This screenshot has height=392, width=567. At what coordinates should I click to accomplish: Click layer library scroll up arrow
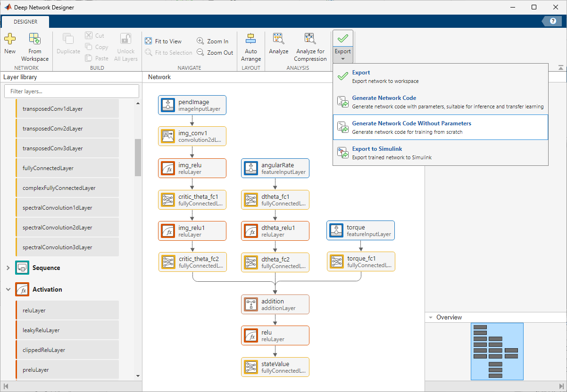pyautogui.click(x=138, y=103)
